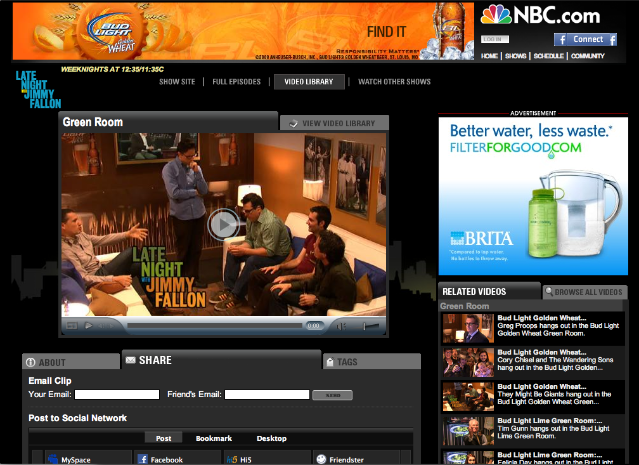
Task: Switch to the TAGS tab
Action: point(371,361)
